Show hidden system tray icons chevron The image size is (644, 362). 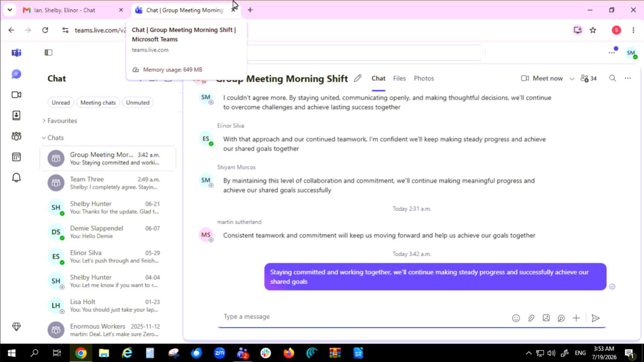point(529,353)
